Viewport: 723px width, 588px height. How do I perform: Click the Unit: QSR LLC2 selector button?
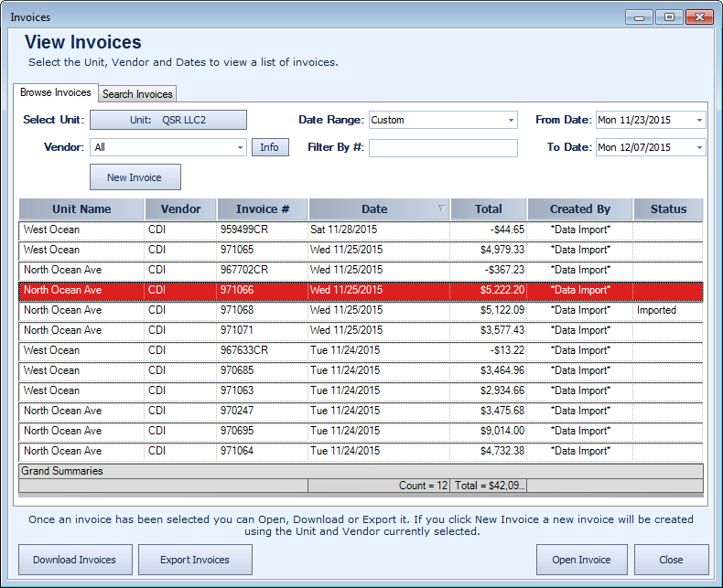[x=167, y=120]
